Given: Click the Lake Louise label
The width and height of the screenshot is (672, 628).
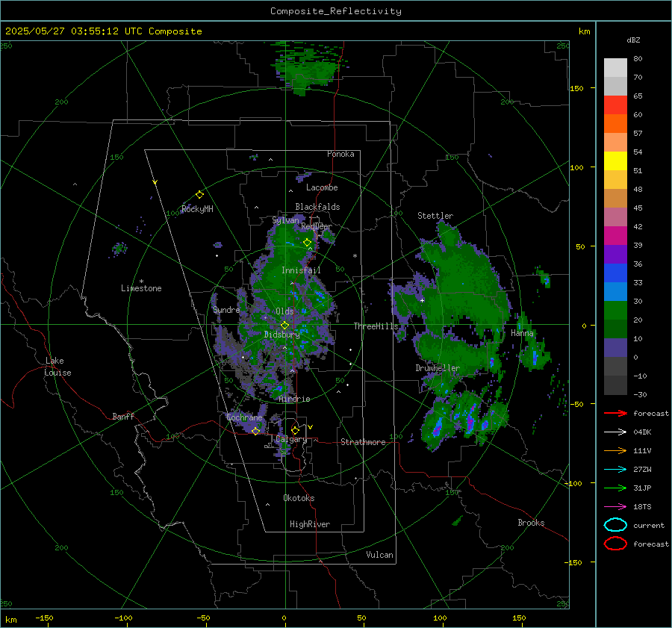Looking at the screenshot, I should click(57, 367).
